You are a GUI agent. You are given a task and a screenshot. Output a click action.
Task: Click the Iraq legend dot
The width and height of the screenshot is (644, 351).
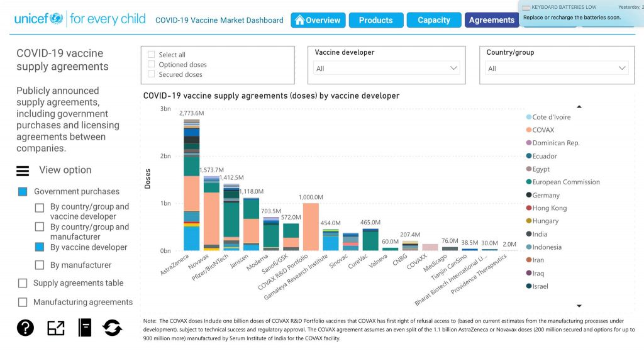click(x=529, y=273)
